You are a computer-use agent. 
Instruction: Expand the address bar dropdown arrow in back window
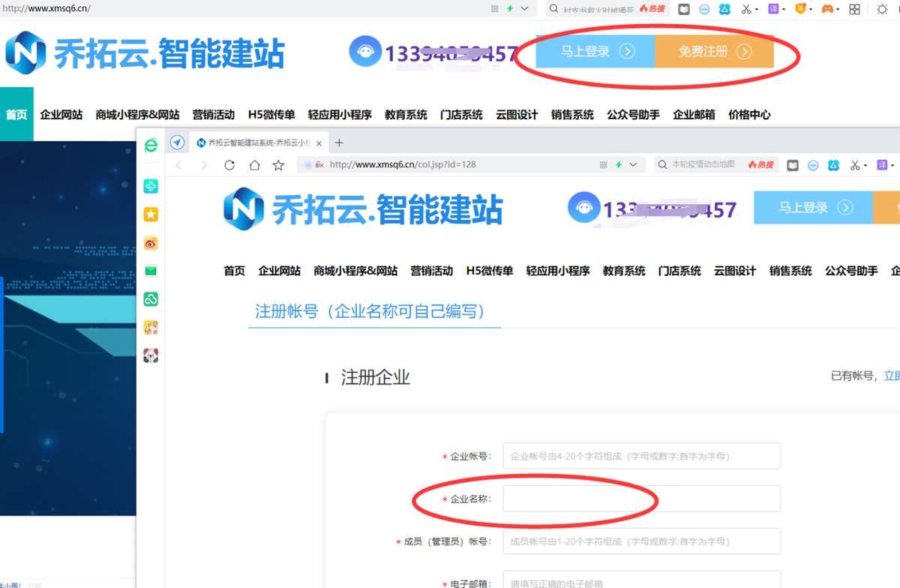point(524,9)
